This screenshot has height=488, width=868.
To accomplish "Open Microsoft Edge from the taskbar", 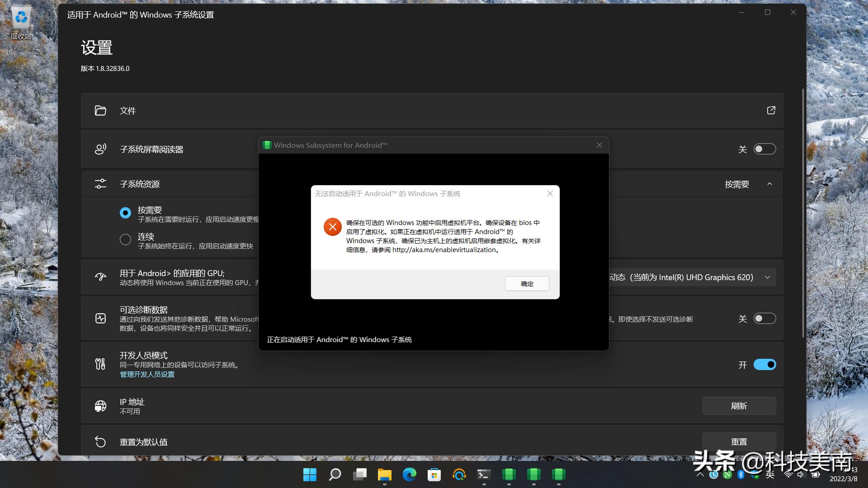I will point(409,475).
